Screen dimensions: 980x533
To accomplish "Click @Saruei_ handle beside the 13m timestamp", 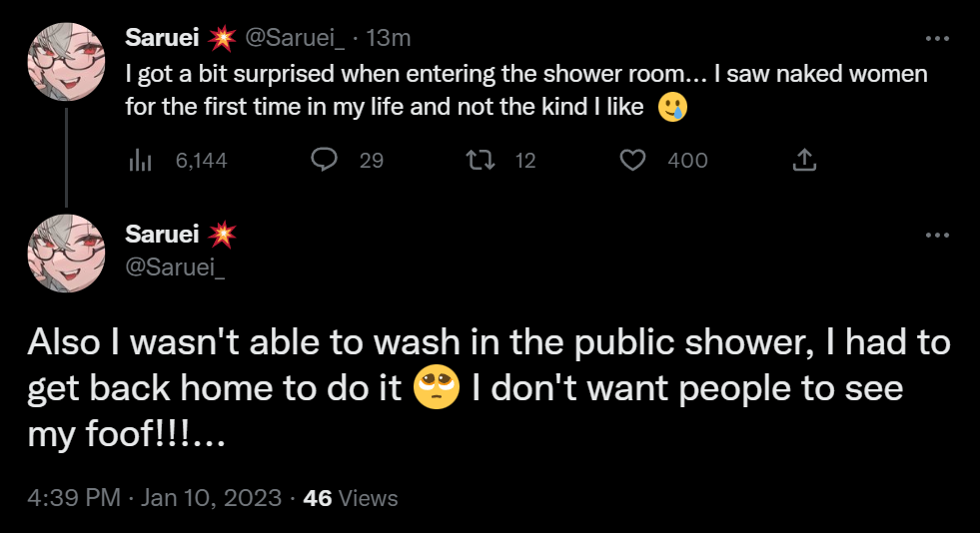I will 296,39.
